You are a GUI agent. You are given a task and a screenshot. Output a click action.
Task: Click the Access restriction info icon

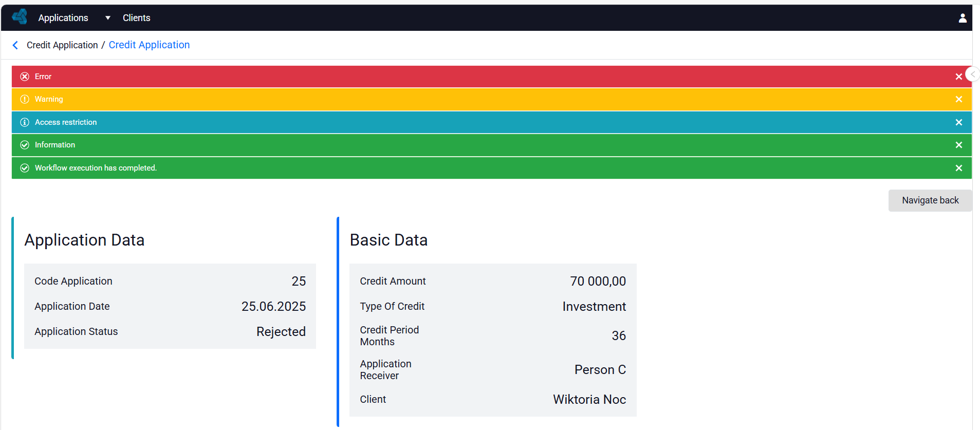(25, 122)
